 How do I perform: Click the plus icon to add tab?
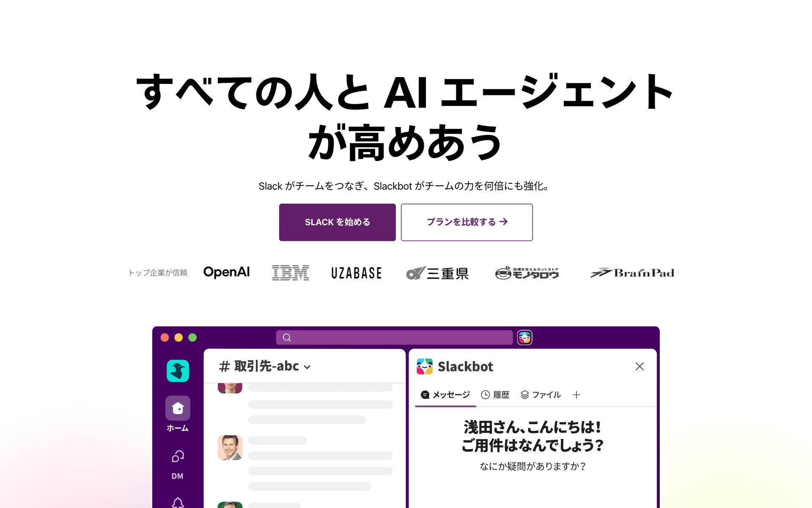pos(576,395)
